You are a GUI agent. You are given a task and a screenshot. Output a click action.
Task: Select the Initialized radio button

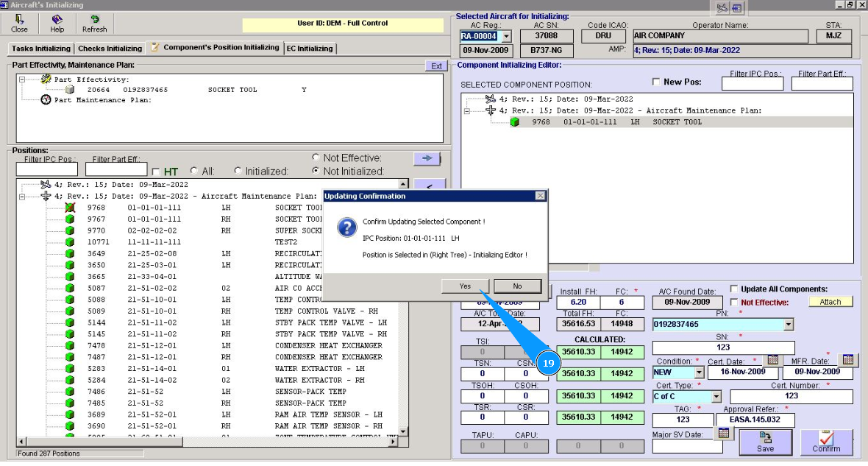click(238, 171)
